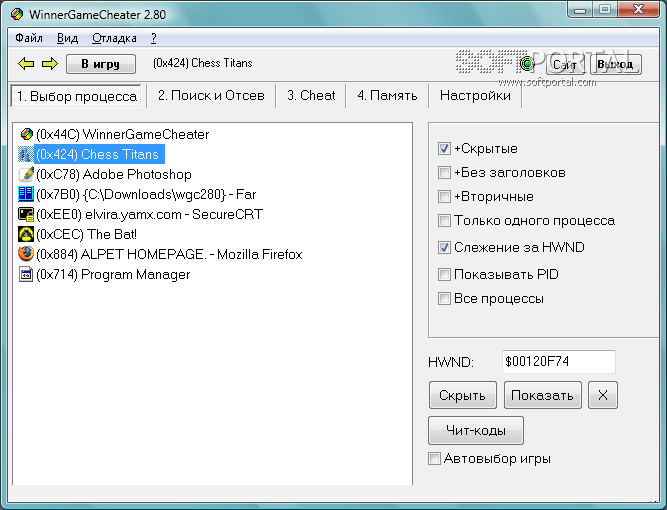Open the Вид menu
The width and height of the screenshot is (667, 510).
point(68,38)
